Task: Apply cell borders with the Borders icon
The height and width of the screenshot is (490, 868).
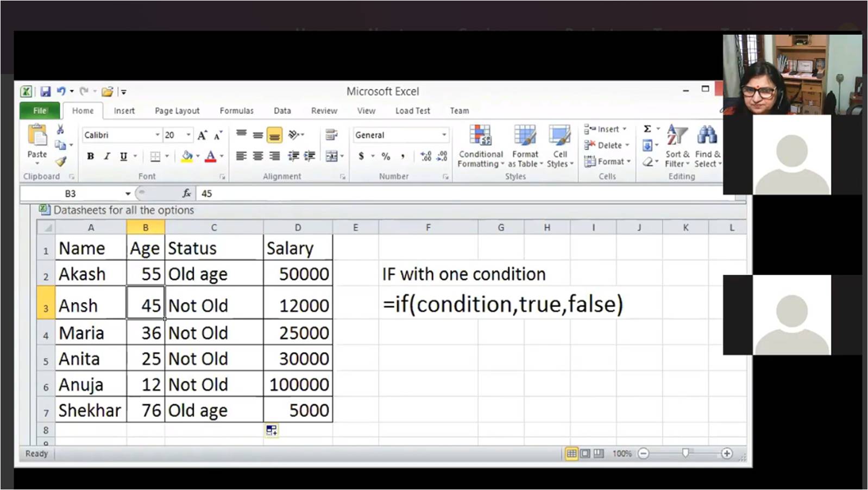Action: [155, 156]
